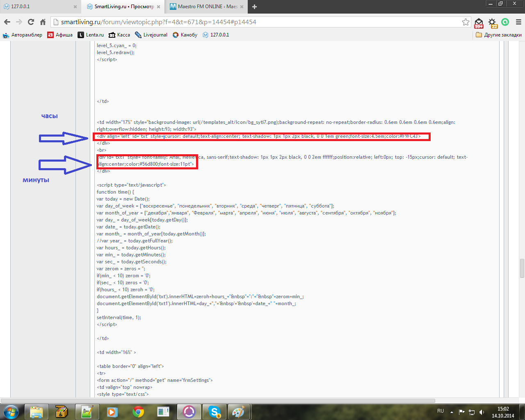This screenshot has height=420, width=525.
Task: Click the line "<table border="0" align="left">"
Action: pyautogui.click(x=130, y=366)
